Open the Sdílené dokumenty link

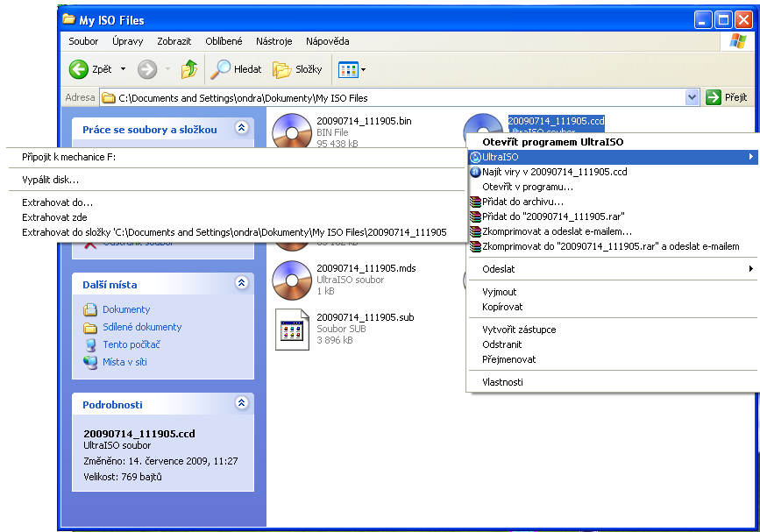click(x=142, y=327)
